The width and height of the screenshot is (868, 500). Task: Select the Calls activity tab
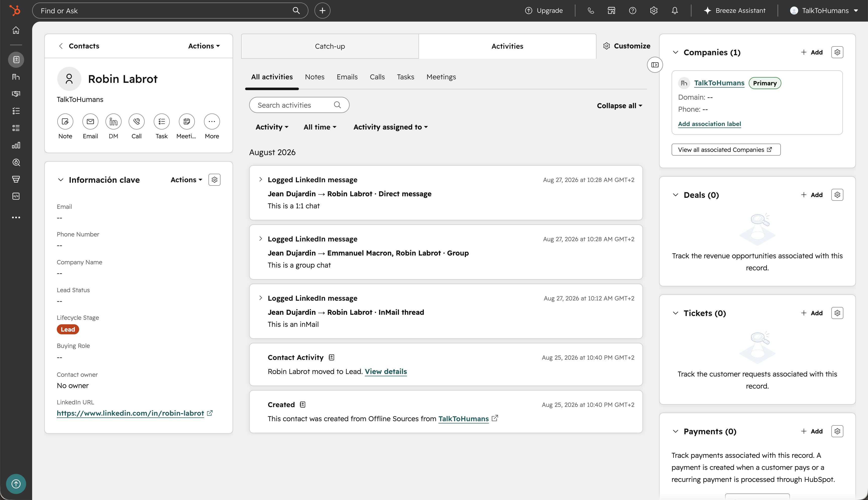[x=377, y=77]
